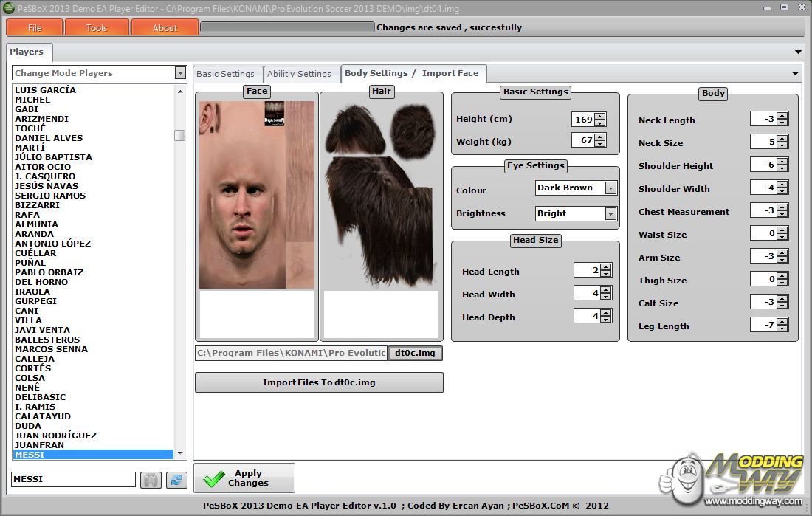Click the Messi face texture thumbnail
Screen dimensions: 812x516
(x=257, y=196)
